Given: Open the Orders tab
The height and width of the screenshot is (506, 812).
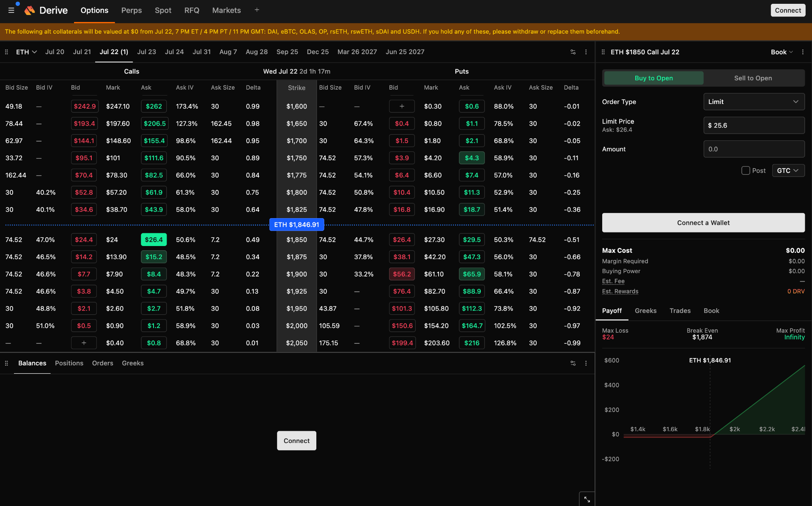Looking at the screenshot, I should tap(102, 363).
